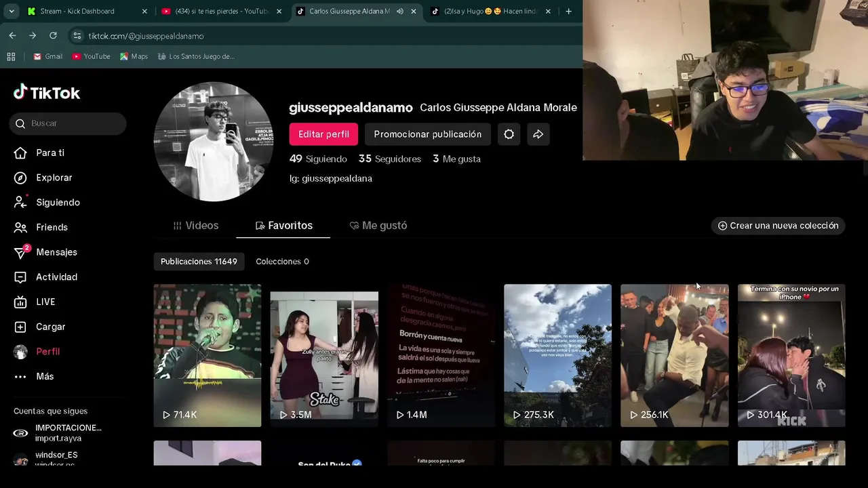
Task: Click the search magnifier icon
Action: pyautogui.click(x=20, y=123)
